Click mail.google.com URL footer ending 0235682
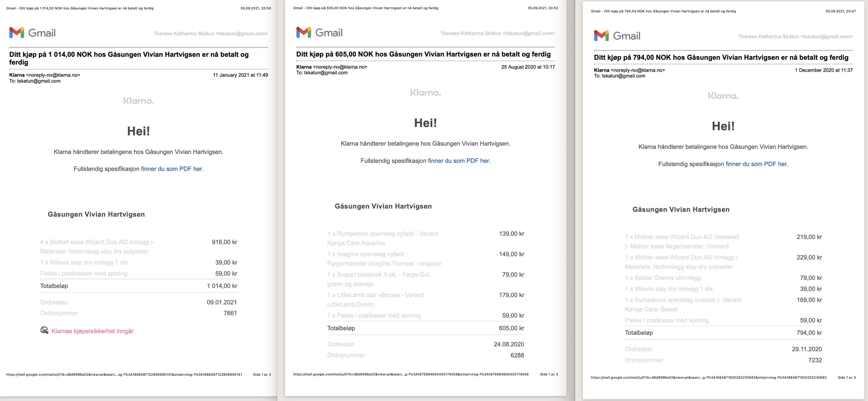The image size is (868, 401). pyautogui.click(x=709, y=377)
